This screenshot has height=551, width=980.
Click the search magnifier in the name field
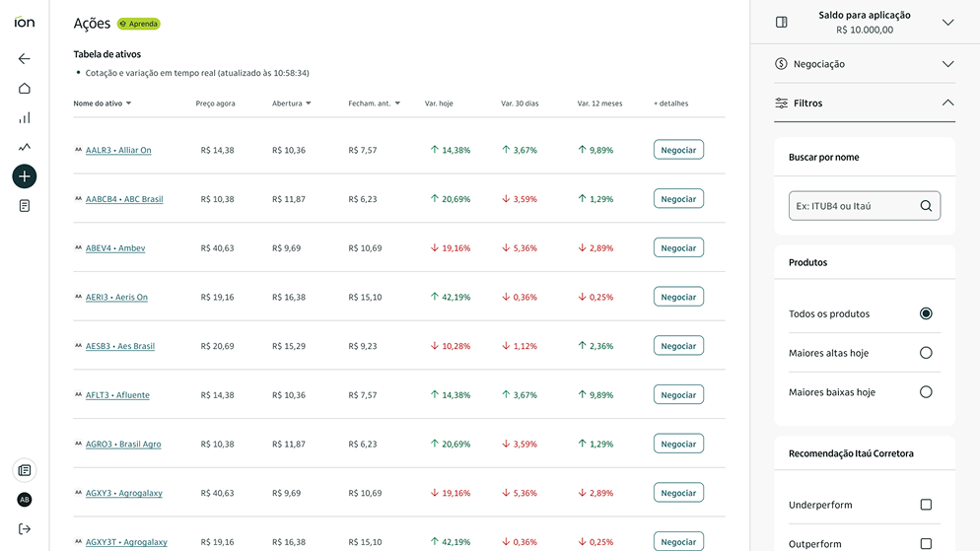coord(926,206)
